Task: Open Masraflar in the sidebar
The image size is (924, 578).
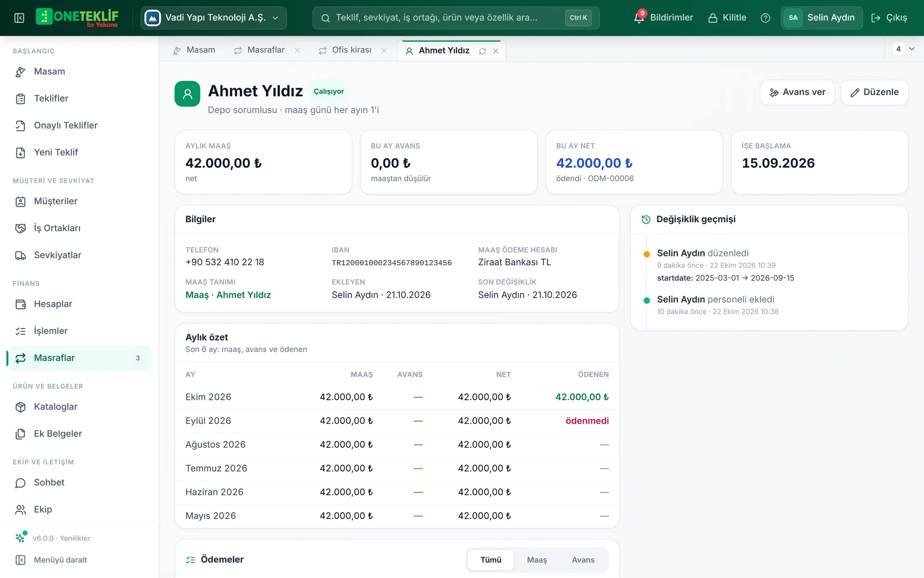Action: pyautogui.click(x=79, y=358)
